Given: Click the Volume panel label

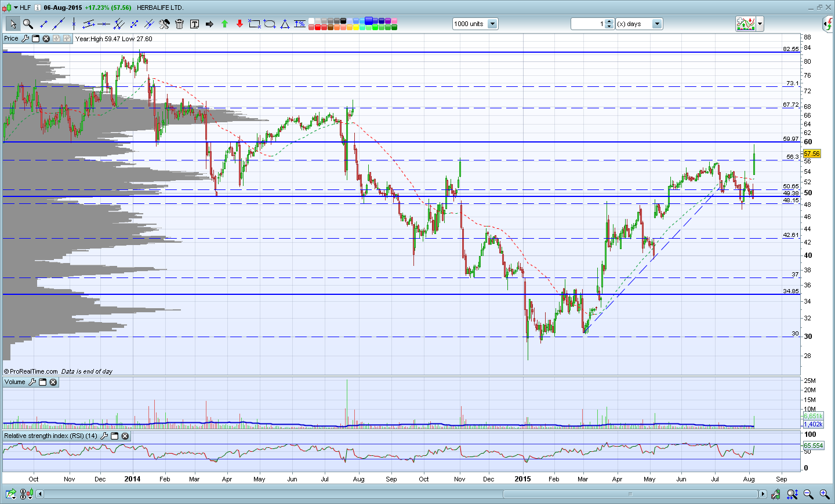Looking at the screenshot, I should click(x=15, y=382).
